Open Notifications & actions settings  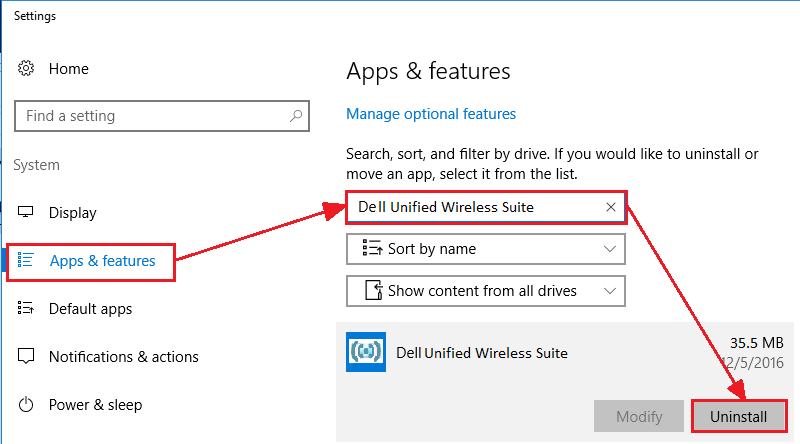point(123,357)
